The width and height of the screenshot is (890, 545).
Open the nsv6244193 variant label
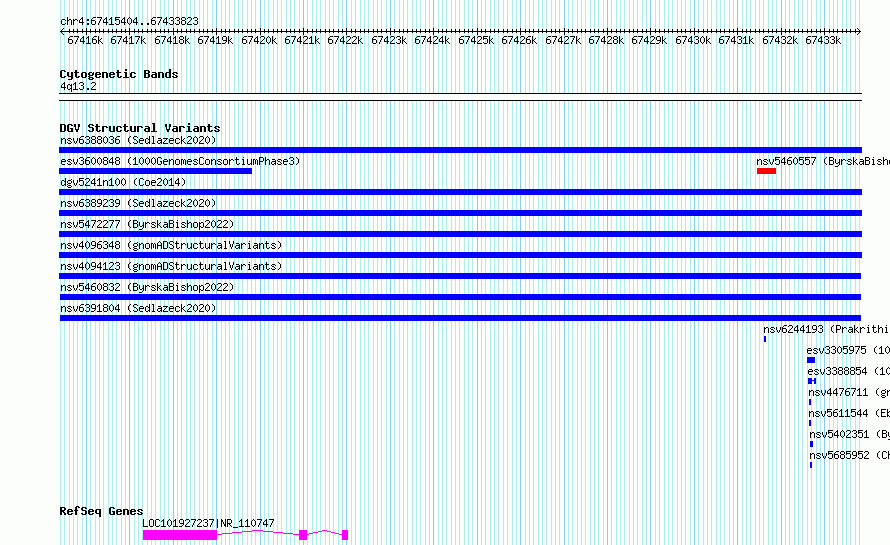[826, 329]
